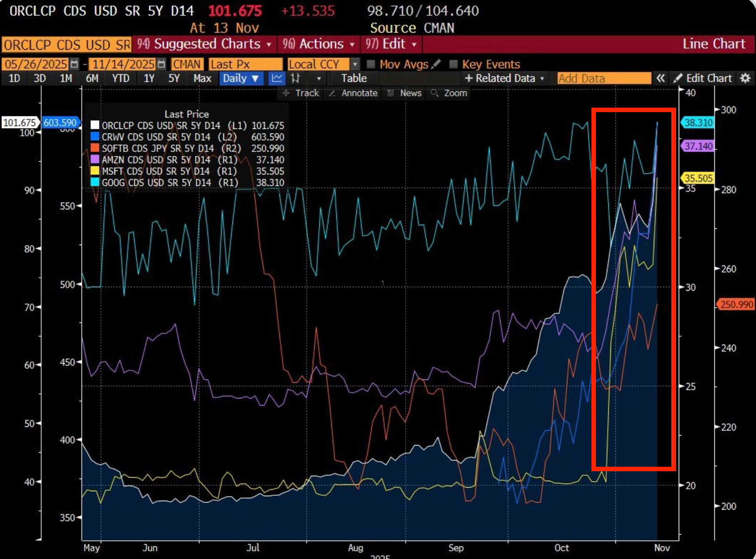Screen dimensions: 756x559
Task: Activate the Zoom magnifier tool
Action: 449,93
